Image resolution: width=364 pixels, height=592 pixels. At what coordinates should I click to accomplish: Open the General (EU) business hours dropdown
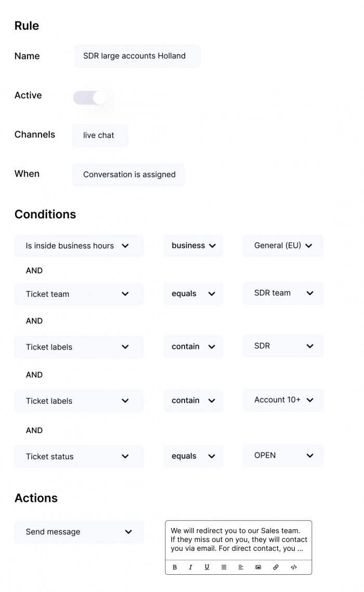pos(282,245)
